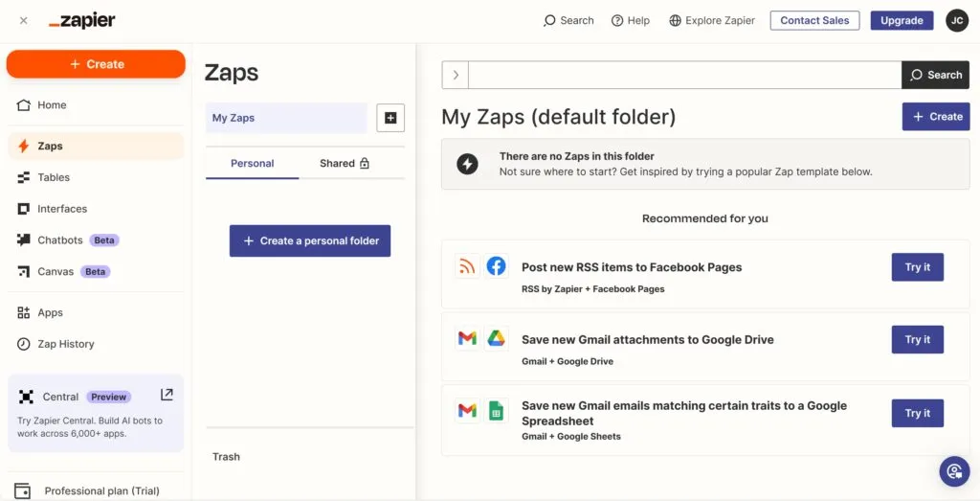Click the Recommended for you heading
The height and width of the screenshot is (501, 980).
coord(705,218)
